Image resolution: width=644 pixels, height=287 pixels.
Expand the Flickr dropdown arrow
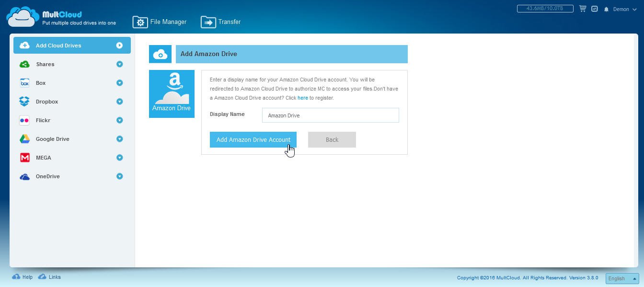point(119,120)
